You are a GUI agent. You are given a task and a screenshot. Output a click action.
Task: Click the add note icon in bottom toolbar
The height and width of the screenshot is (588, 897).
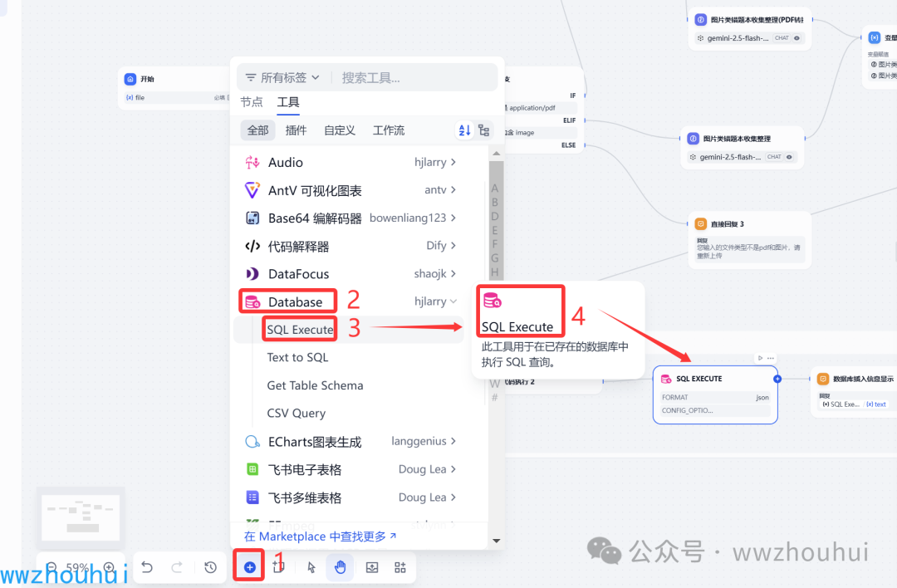point(278,567)
